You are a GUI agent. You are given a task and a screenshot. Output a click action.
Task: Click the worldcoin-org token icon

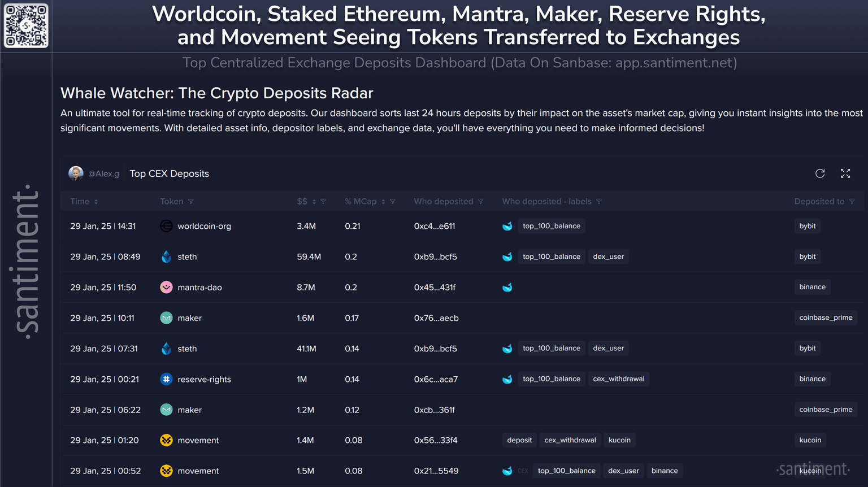[x=166, y=226]
